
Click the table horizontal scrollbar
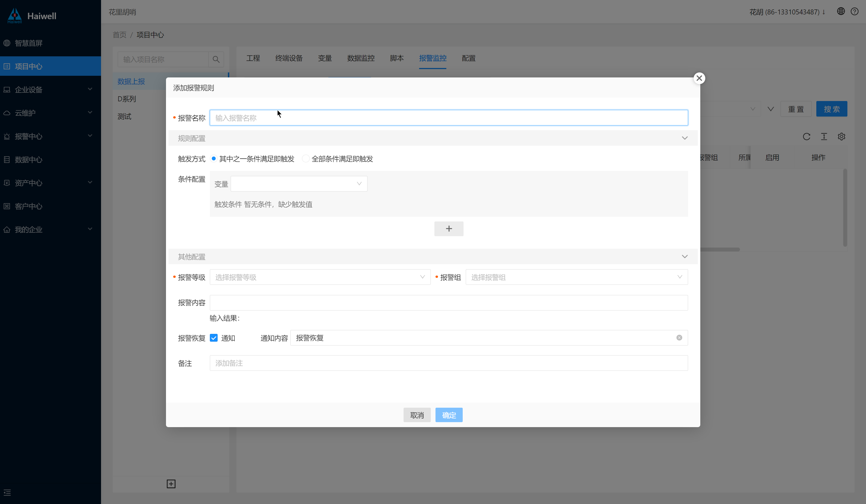tap(720, 250)
